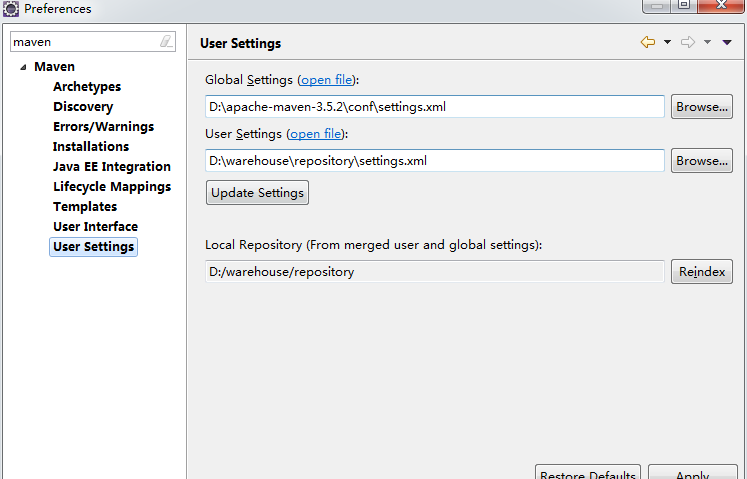Click the forward navigation arrow icon

tap(688, 42)
